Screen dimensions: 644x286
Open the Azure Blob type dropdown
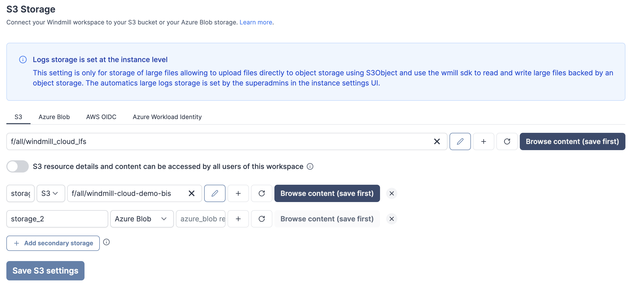click(x=142, y=219)
